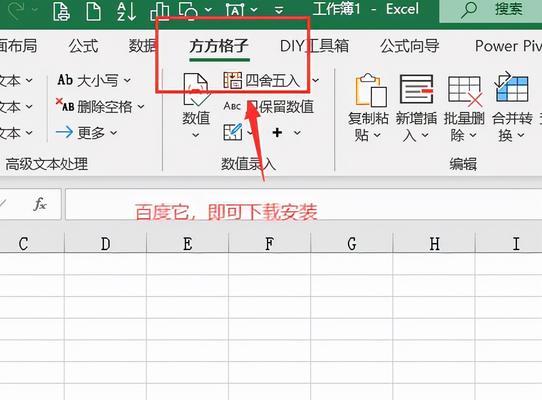The image size is (542, 400).
Task: Click the edit cell pencil icon
Action: (x=233, y=132)
